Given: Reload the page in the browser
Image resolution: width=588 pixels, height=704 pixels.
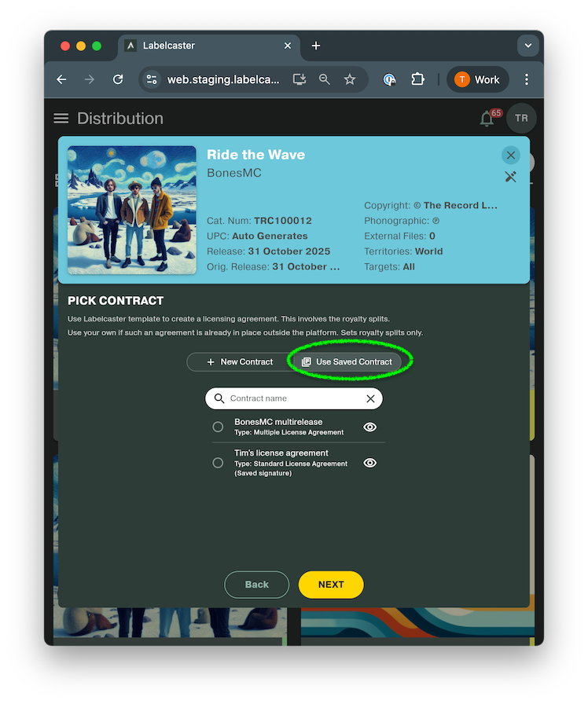Looking at the screenshot, I should 118,79.
